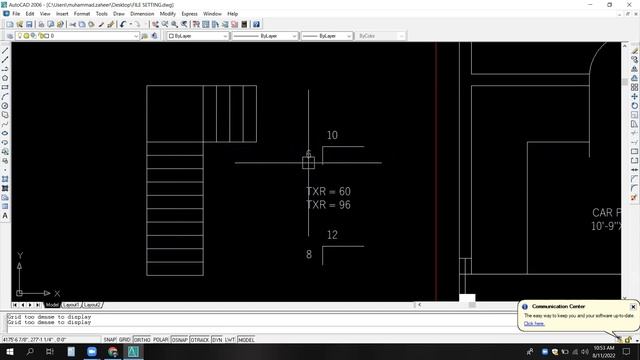This screenshot has width=640, height=360.
Task: Open the Layer Properties Manager icon
Action: [10, 36]
